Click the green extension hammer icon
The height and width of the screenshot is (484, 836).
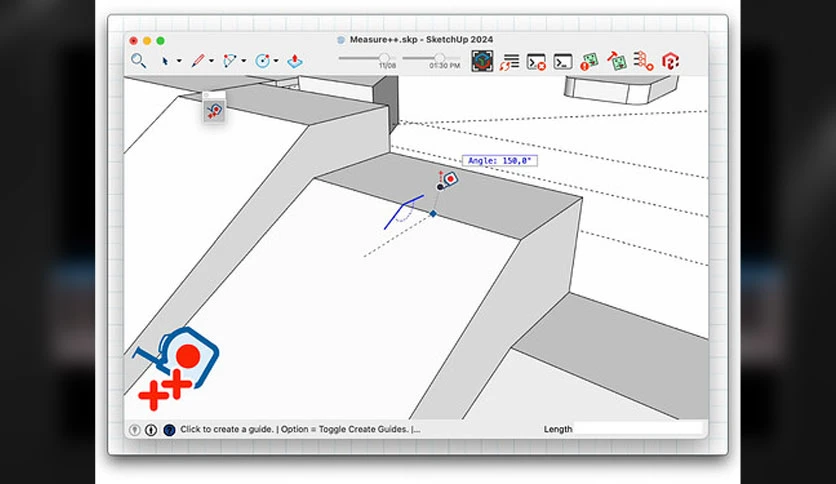click(x=616, y=61)
